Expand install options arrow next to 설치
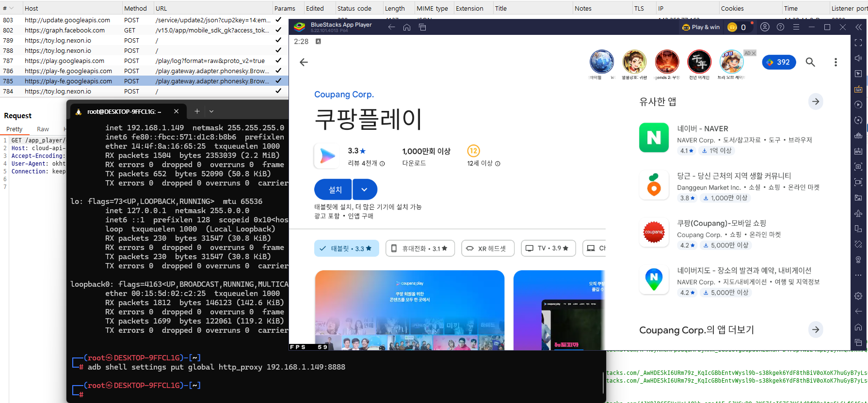 [x=365, y=189]
